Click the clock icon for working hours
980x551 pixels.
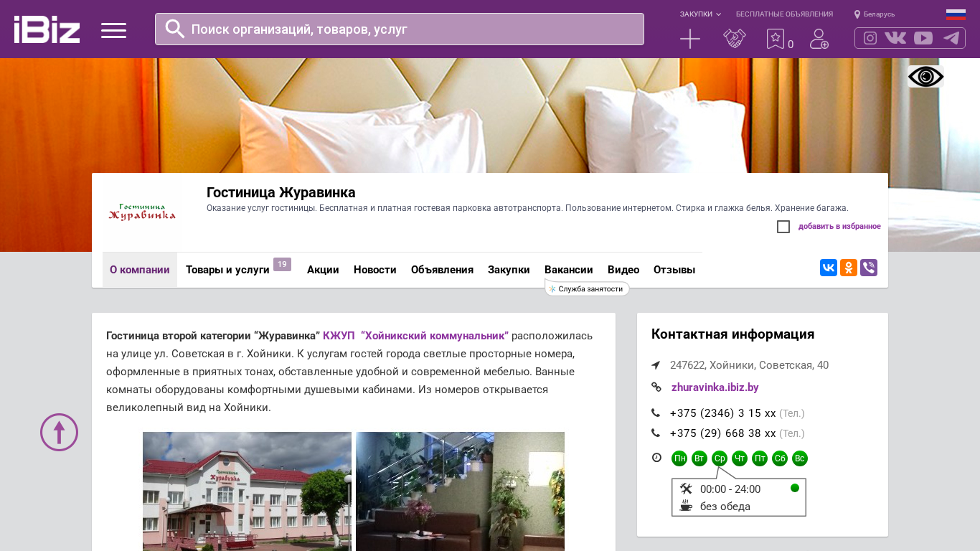coord(656,458)
